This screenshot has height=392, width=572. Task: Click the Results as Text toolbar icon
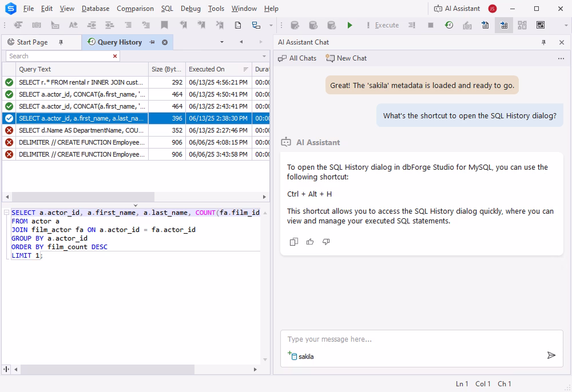click(x=485, y=25)
